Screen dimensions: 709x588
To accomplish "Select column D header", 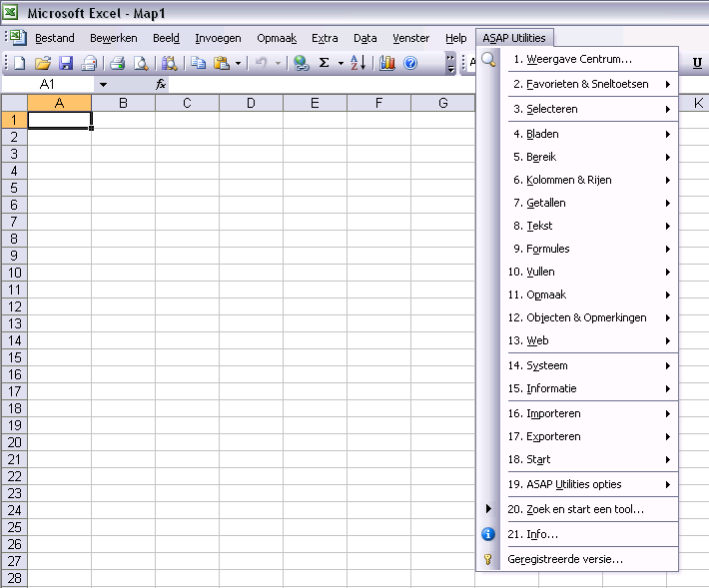I will tap(251, 103).
